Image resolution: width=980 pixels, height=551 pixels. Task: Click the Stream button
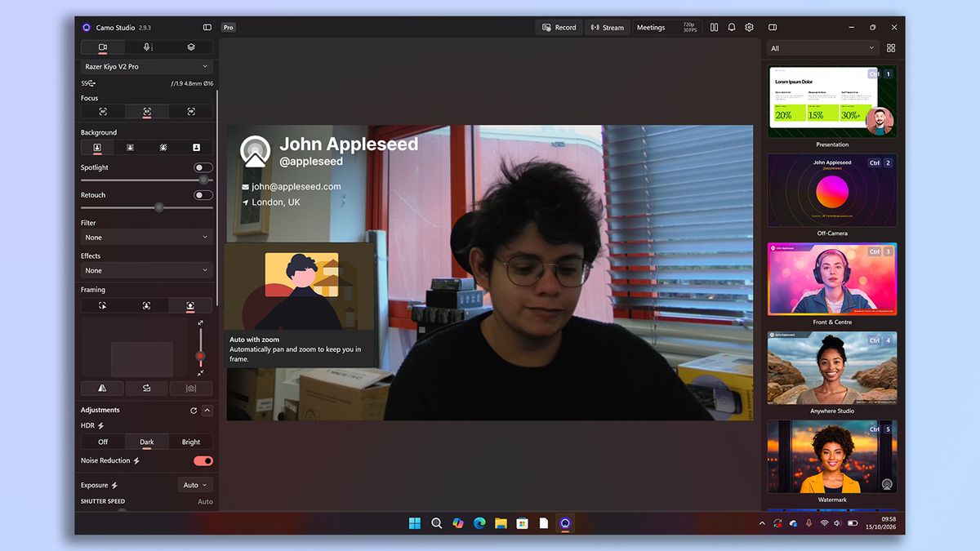click(x=607, y=28)
